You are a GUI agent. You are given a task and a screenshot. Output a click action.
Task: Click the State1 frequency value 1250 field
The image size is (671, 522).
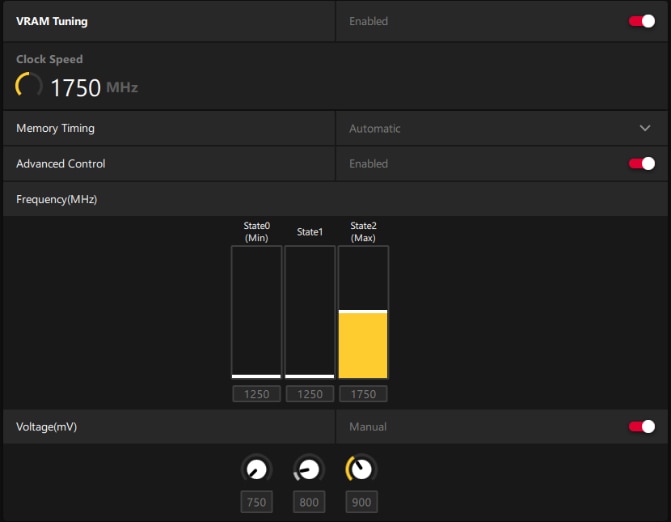(310, 394)
